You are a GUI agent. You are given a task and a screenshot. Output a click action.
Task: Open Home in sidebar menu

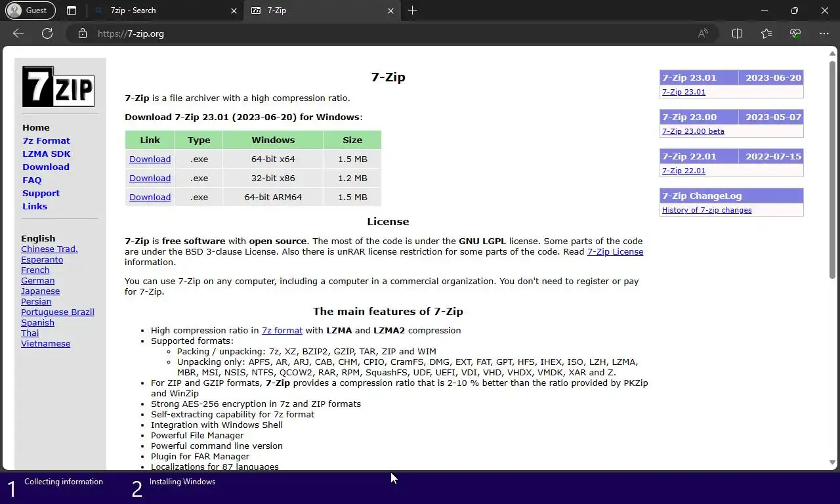(36, 128)
